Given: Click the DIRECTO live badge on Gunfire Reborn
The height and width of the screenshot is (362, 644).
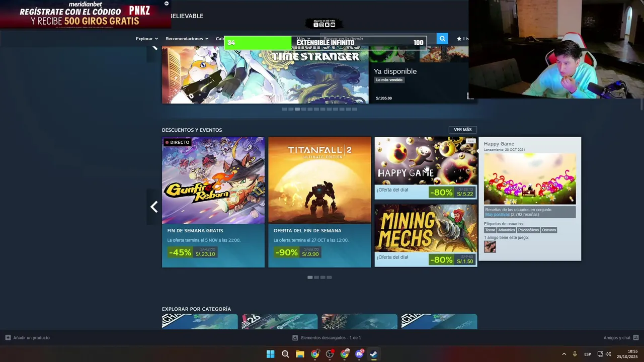Looking at the screenshot, I should (x=177, y=142).
